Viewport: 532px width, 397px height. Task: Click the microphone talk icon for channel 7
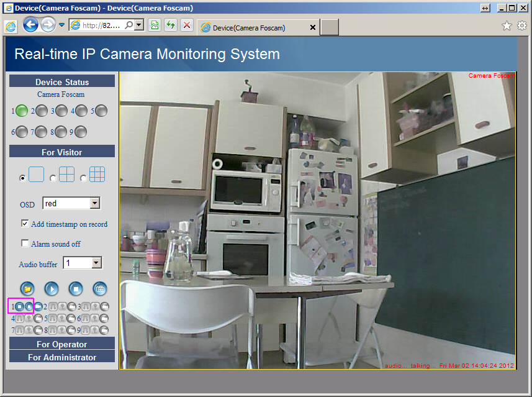tap(29, 330)
